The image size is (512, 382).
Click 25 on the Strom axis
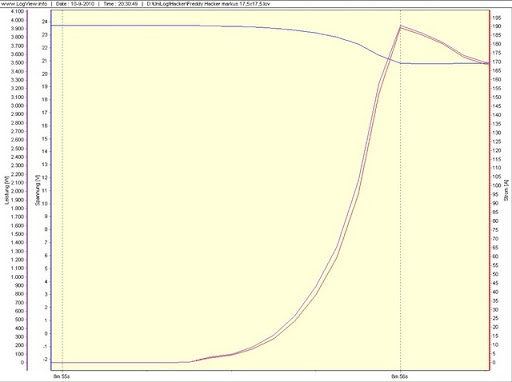495,319
